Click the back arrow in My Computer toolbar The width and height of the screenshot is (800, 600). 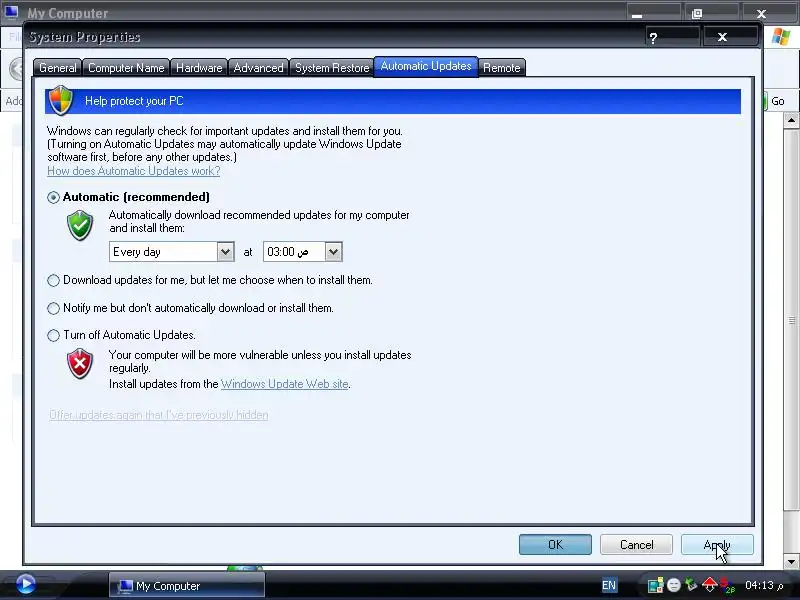(x=17, y=68)
